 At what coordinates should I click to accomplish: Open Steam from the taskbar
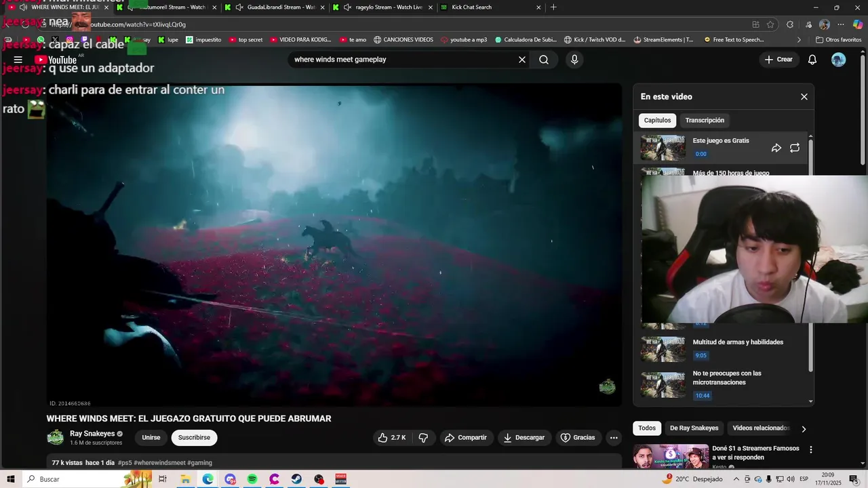pos(297,479)
